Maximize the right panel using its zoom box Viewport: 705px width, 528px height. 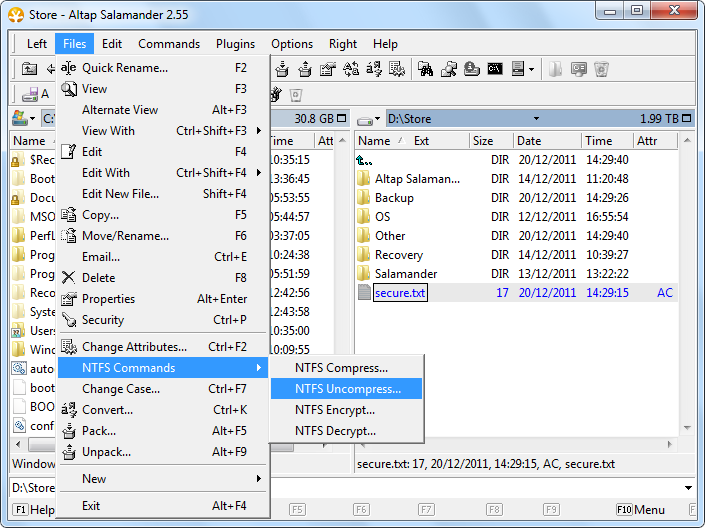pyautogui.click(x=686, y=118)
